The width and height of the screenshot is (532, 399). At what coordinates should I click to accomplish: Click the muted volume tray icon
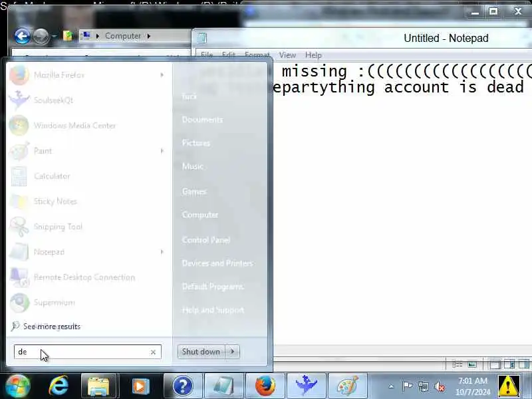coord(440,386)
